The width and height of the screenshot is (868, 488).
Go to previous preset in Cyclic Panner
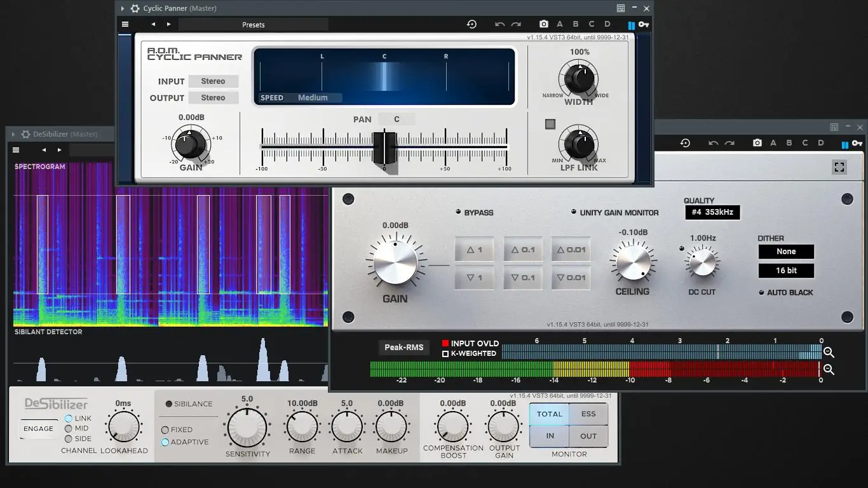click(x=153, y=24)
